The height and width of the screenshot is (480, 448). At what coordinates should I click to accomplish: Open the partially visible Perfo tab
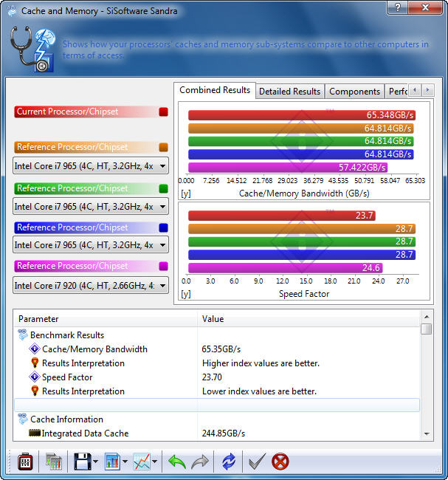pos(397,92)
